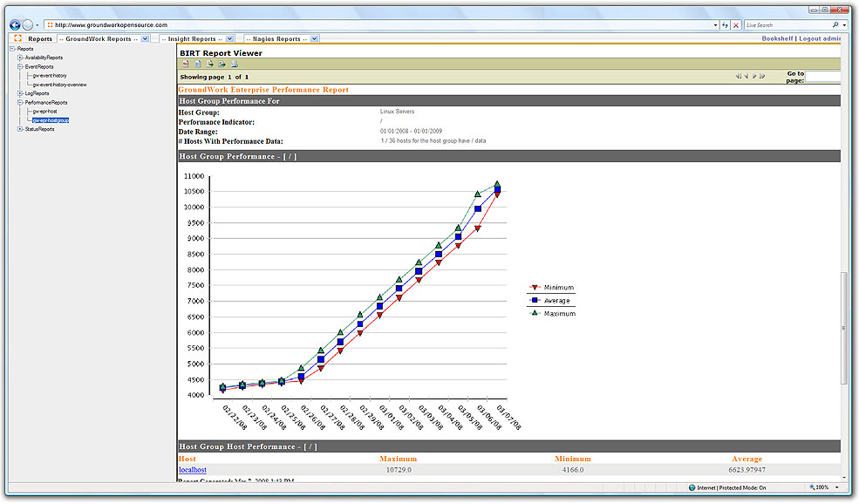Click the export data icon

click(210, 65)
